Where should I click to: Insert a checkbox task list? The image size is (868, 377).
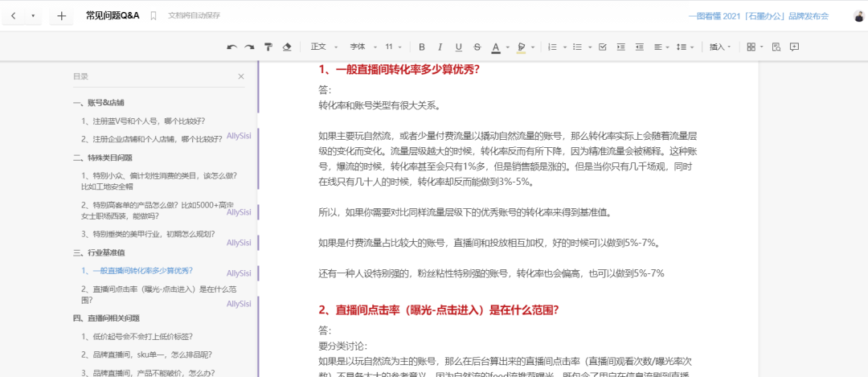click(603, 47)
